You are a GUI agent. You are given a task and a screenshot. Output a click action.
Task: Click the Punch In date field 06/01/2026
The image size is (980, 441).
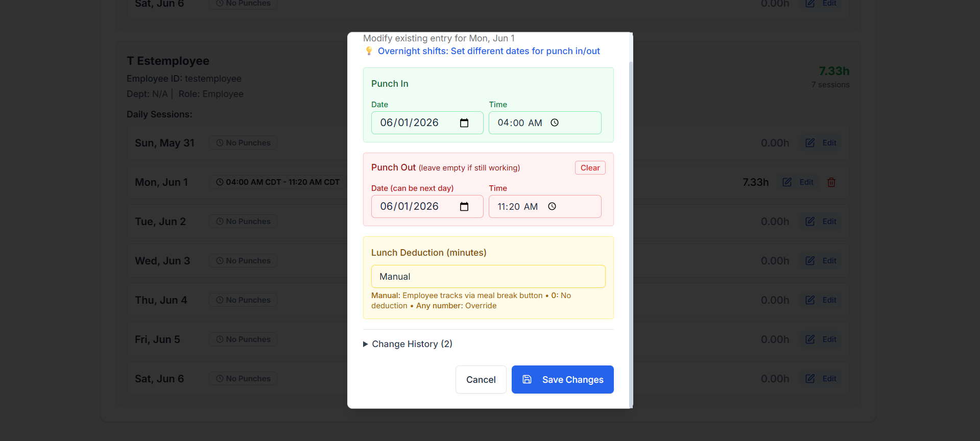(427, 123)
